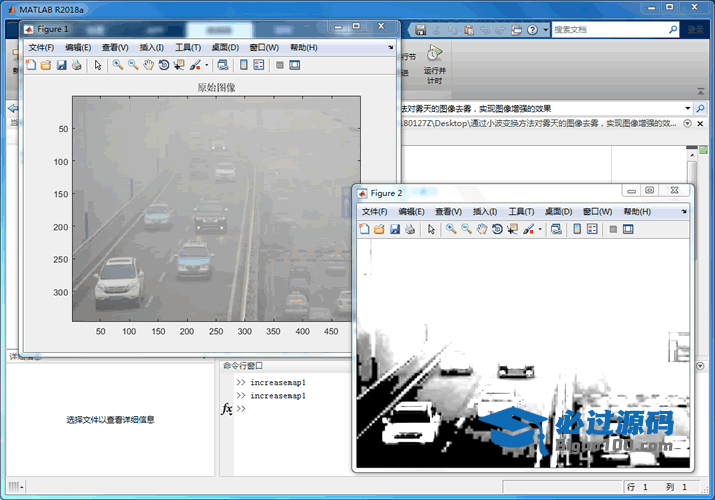Open the current folder path dropdown

pyautogui.click(x=687, y=108)
